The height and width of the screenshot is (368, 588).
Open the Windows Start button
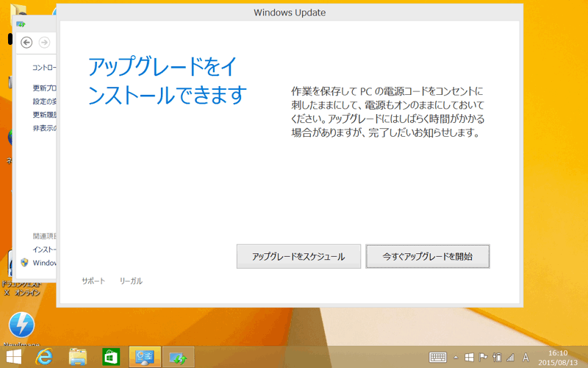[x=14, y=357]
